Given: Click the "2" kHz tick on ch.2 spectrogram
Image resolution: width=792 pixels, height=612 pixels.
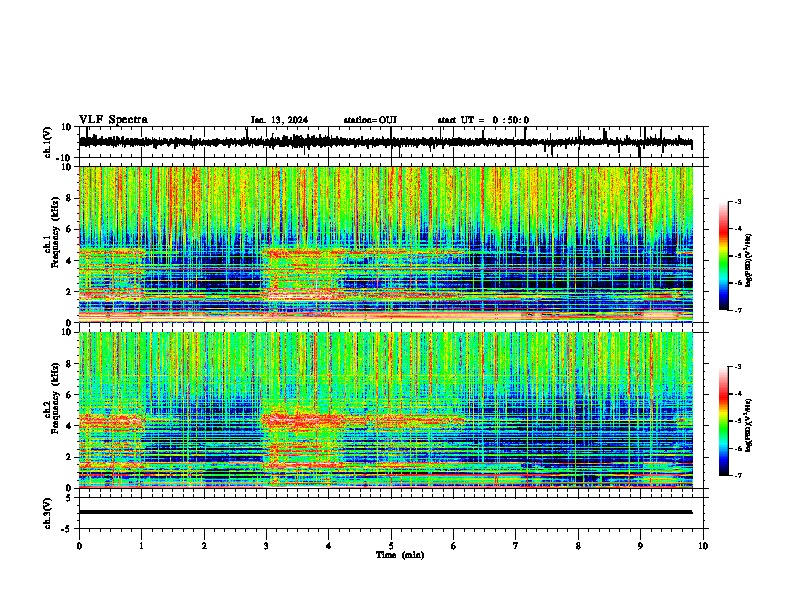Looking at the screenshot, I should (70, 457).
